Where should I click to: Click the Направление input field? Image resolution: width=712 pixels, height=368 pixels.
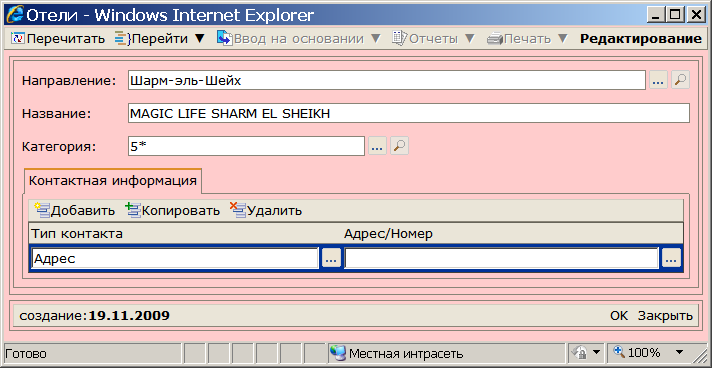[x=386, y=80]
